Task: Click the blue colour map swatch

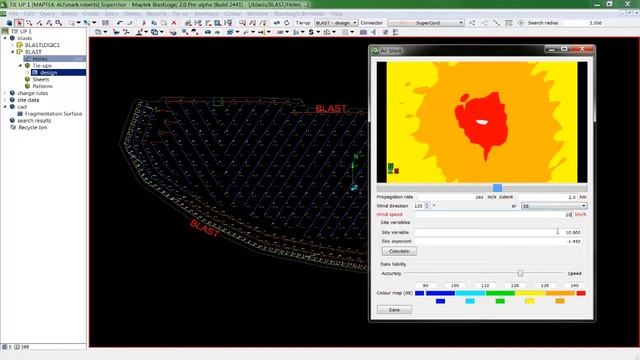Action: (x=440, y=301)
